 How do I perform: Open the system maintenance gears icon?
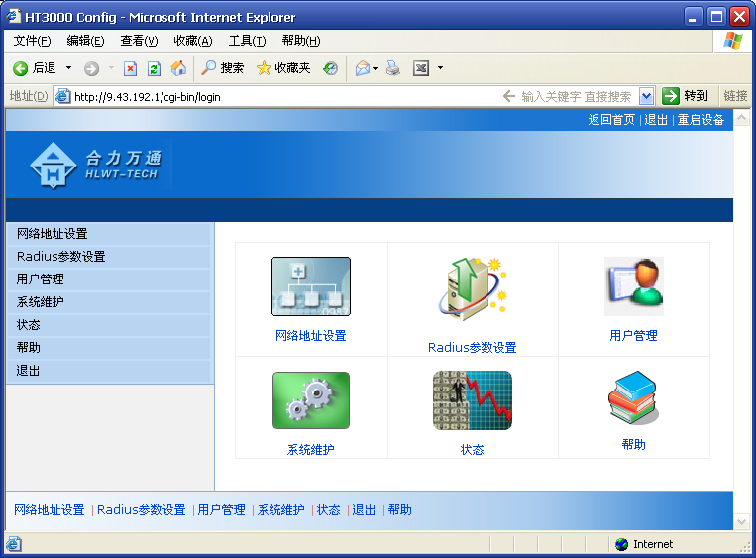[x=311, y=400]
